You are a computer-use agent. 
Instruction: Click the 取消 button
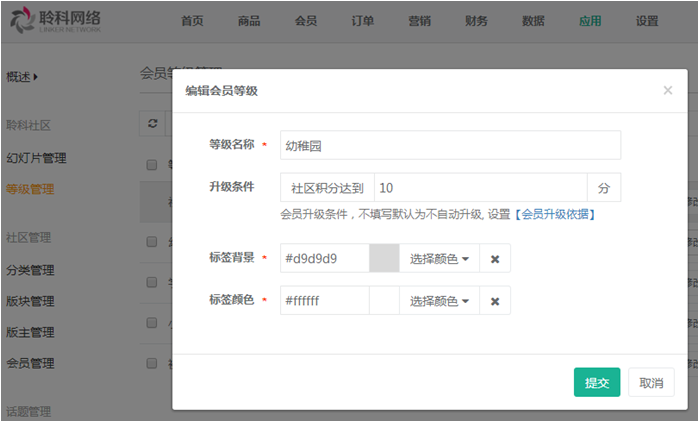pos(651,382)
